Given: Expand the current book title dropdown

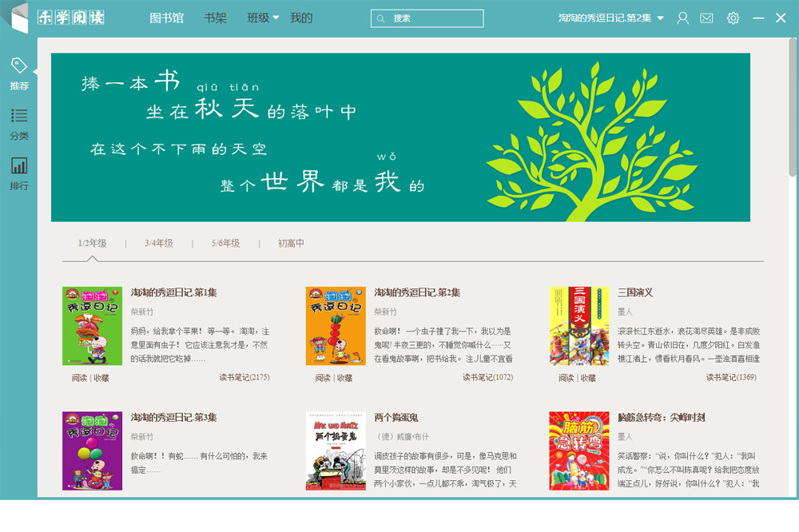Looking at the screenshot, I should coord(660,18).
